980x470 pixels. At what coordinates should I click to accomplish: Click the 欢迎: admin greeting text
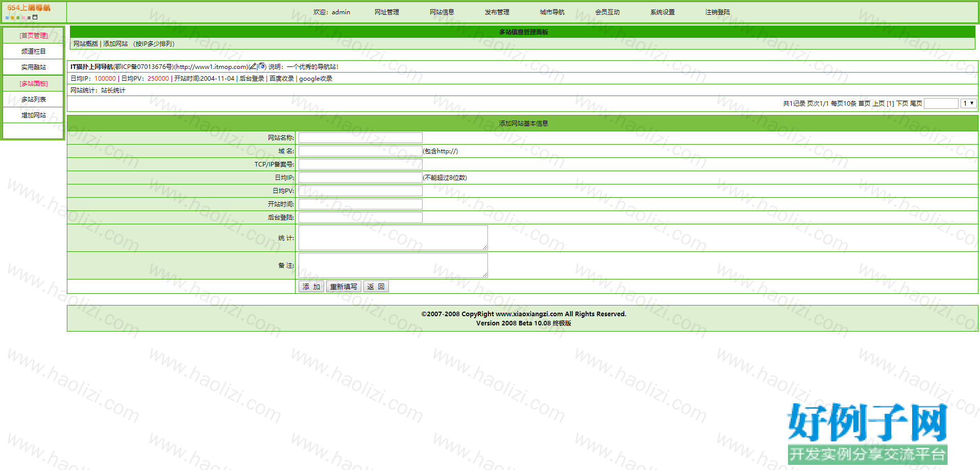point(332,12)
